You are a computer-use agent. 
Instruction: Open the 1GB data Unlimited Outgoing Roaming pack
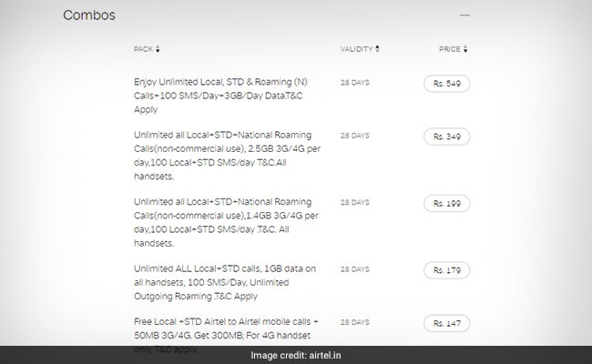pyautogui.click(x=225, y=282)
